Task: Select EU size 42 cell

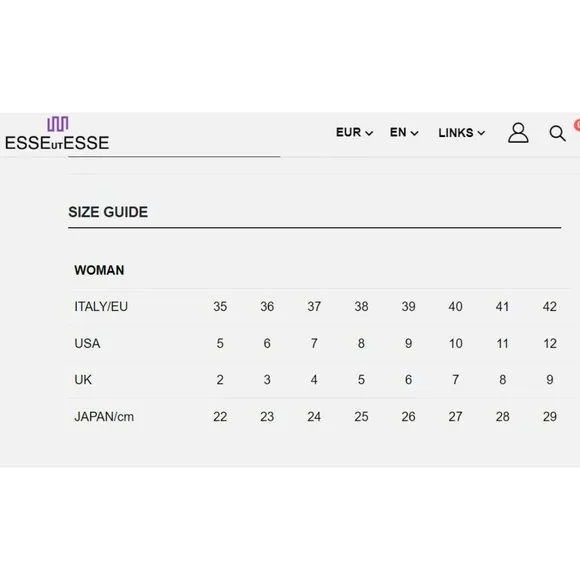Action: click(550, 307)
